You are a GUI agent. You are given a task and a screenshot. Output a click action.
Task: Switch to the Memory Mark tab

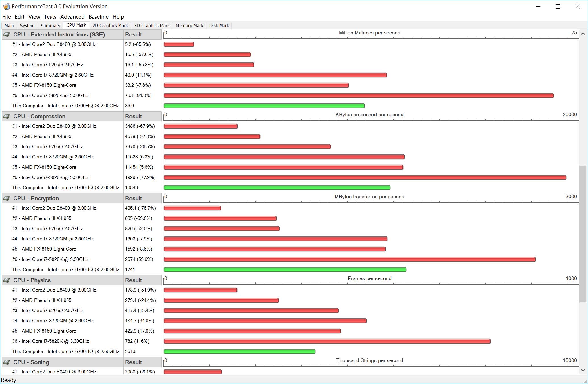click(x=189, y=26)
